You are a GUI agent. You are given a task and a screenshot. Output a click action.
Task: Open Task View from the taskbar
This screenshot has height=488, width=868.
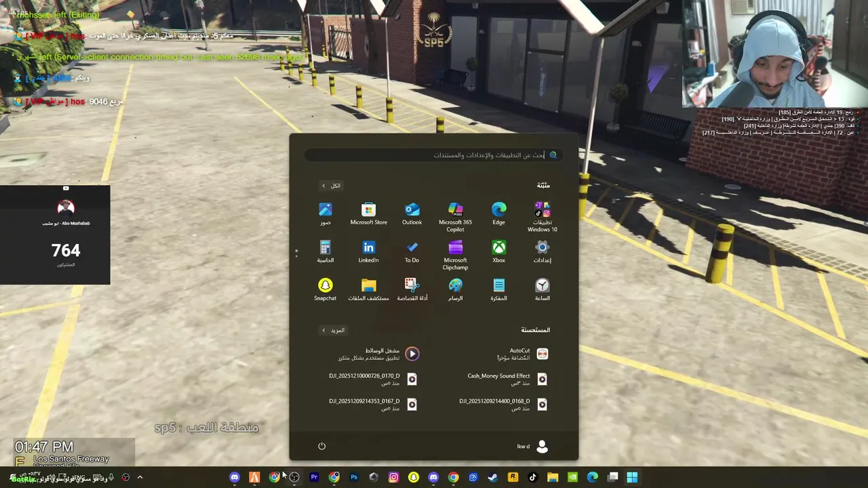point(613,477)
